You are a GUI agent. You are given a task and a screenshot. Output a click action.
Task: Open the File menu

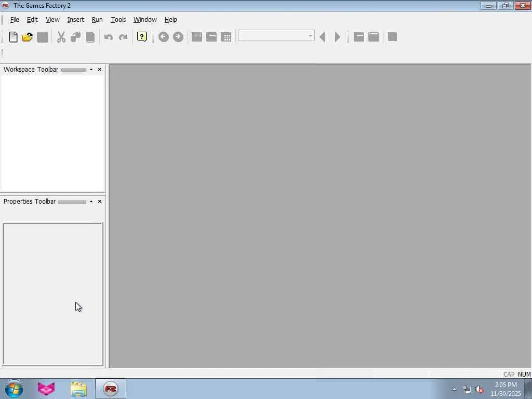coord(15,20)
